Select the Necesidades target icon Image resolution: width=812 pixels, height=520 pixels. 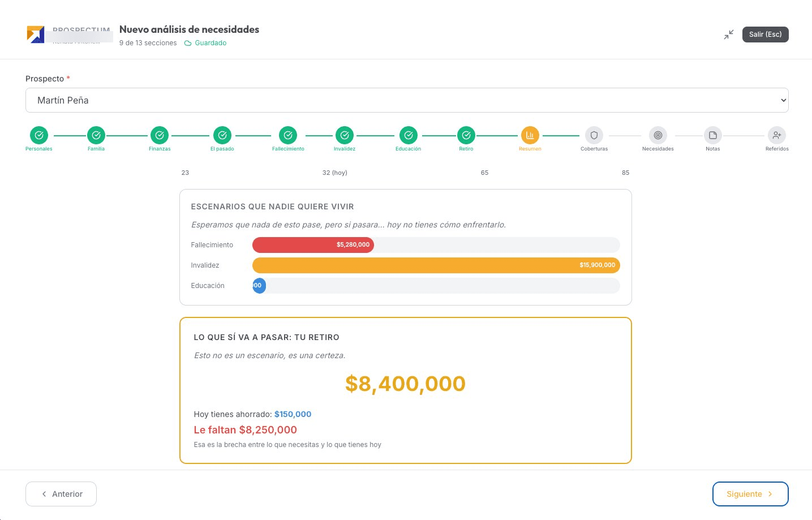click(658, 135)
